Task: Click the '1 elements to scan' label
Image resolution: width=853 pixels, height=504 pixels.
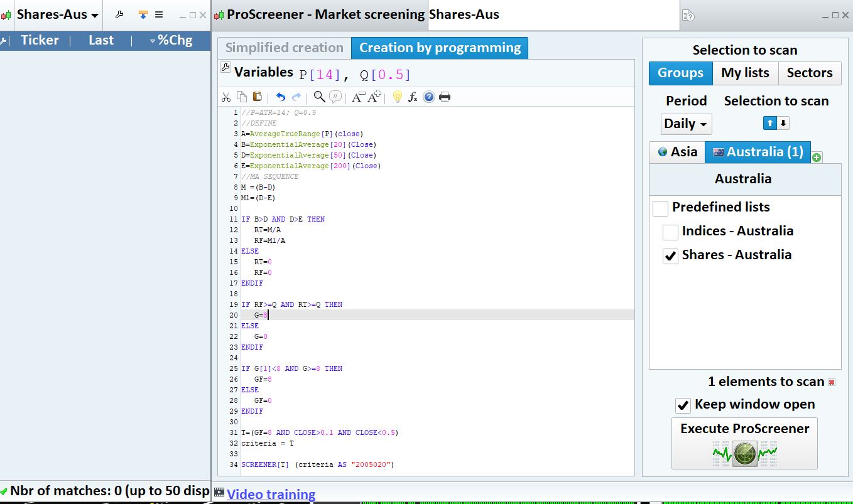Action: 766,382
